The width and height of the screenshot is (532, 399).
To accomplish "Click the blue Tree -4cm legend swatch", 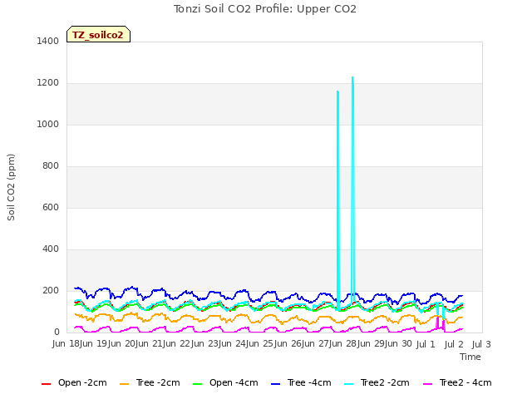I will [x=275, y=384].
